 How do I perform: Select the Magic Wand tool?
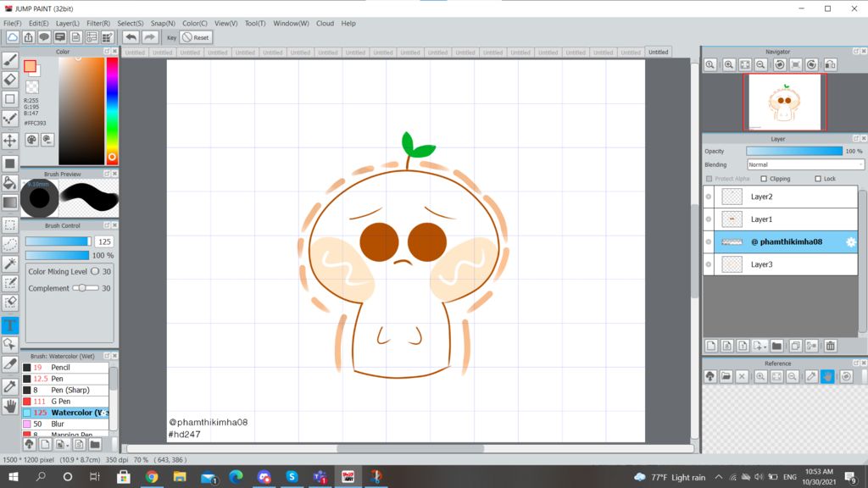[10, 263]
